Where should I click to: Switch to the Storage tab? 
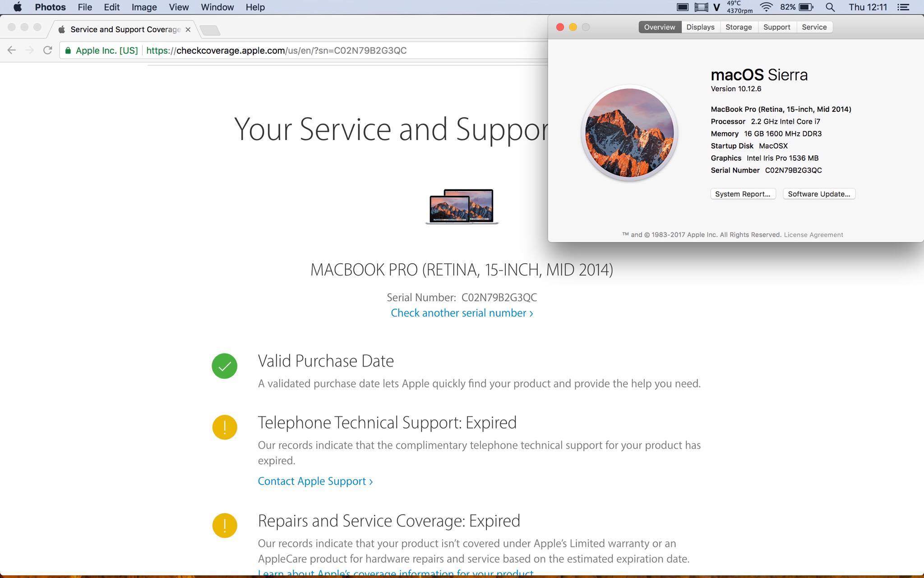[739, 27]
